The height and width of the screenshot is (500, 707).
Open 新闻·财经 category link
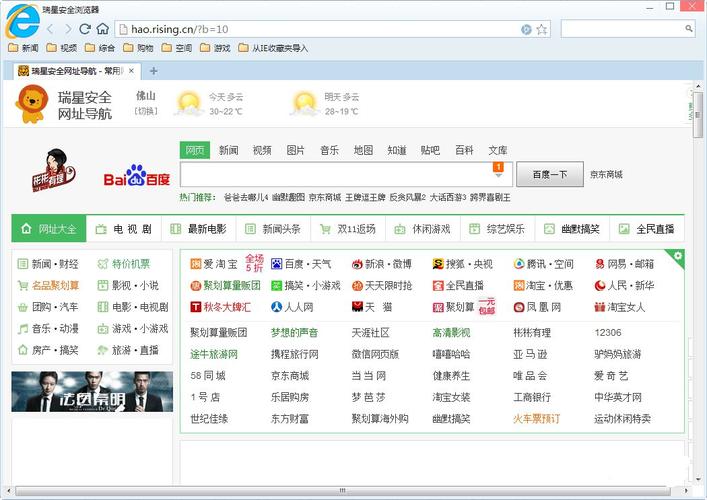click(x=48, y=264)
